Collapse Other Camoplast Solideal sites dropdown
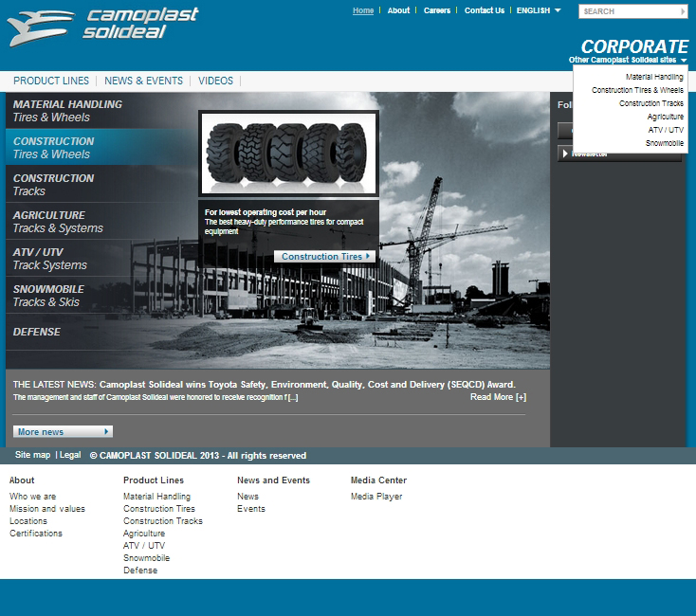The width and height of the screenshot is (696, 616). click(628, 60)
